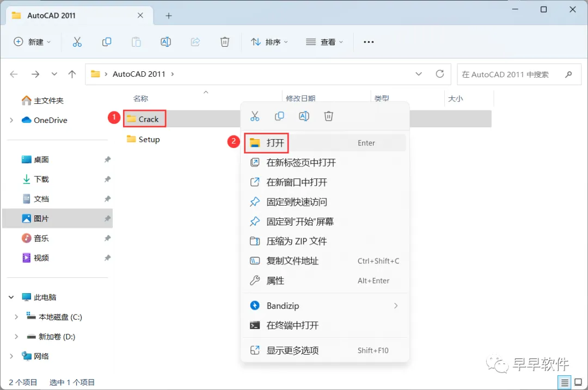Viewport: 588px width, 390px height.
Task: Go forward with the right arrow button
Action: click(35, 74)
